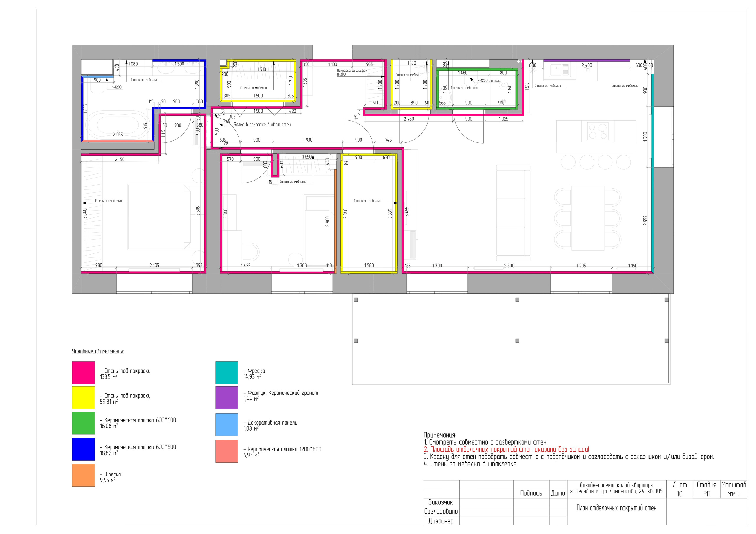Click the bathtub symbol in the bathroom
Viewport: 756px width, 534px height.
coord(117,126)
